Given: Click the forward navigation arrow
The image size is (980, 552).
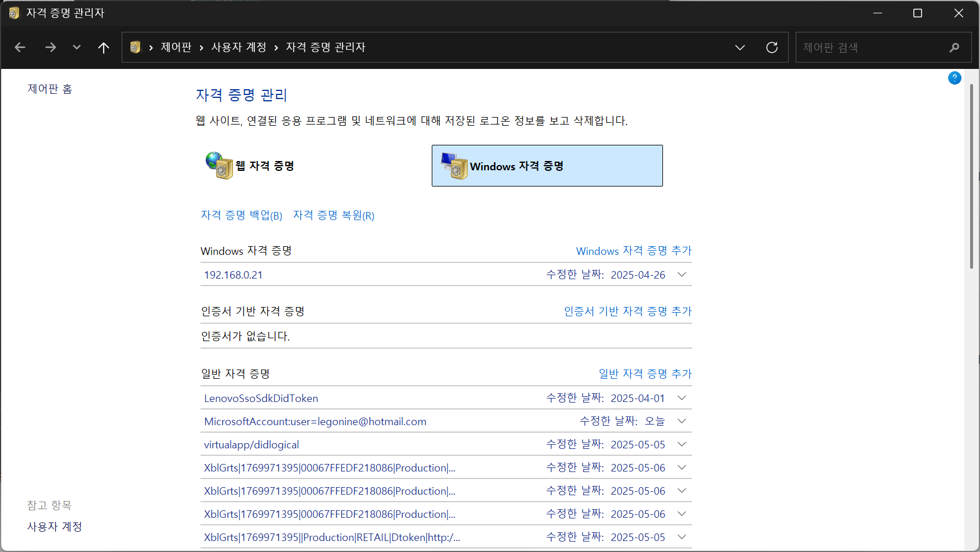Looking at the screenshot, I should 50,47.
